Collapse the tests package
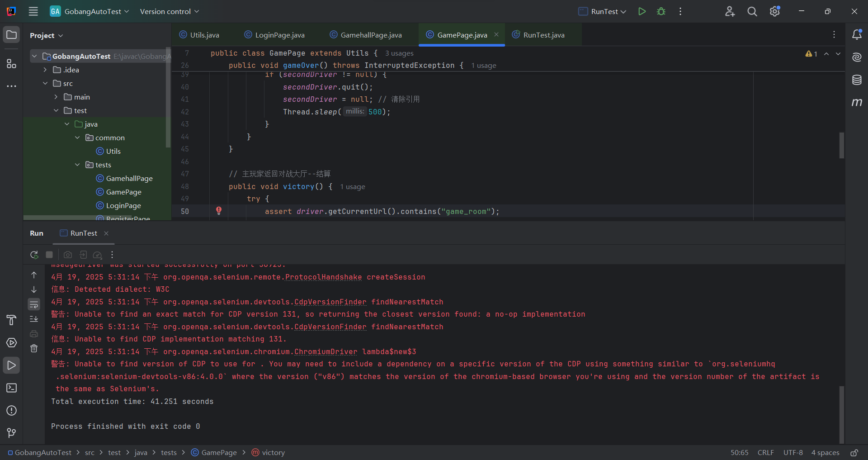The image size is (868, 460). [77, 165]
